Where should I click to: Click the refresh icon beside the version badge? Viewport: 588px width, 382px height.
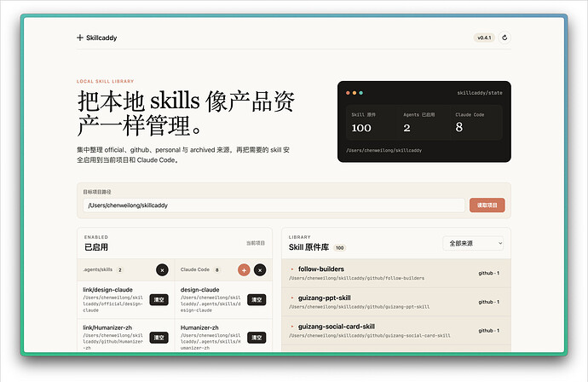point(504,38)
